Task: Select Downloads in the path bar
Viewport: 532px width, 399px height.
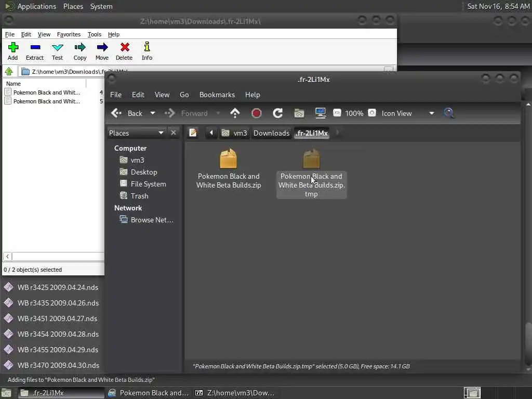Action: pyautogui.click(x=271, y=133)
